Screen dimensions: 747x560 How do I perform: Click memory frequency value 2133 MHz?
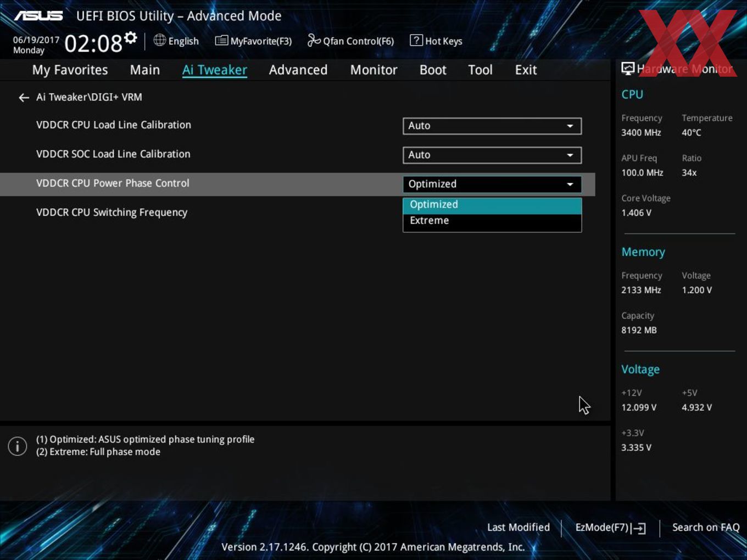pyautogui.click(x=641, y=290)
